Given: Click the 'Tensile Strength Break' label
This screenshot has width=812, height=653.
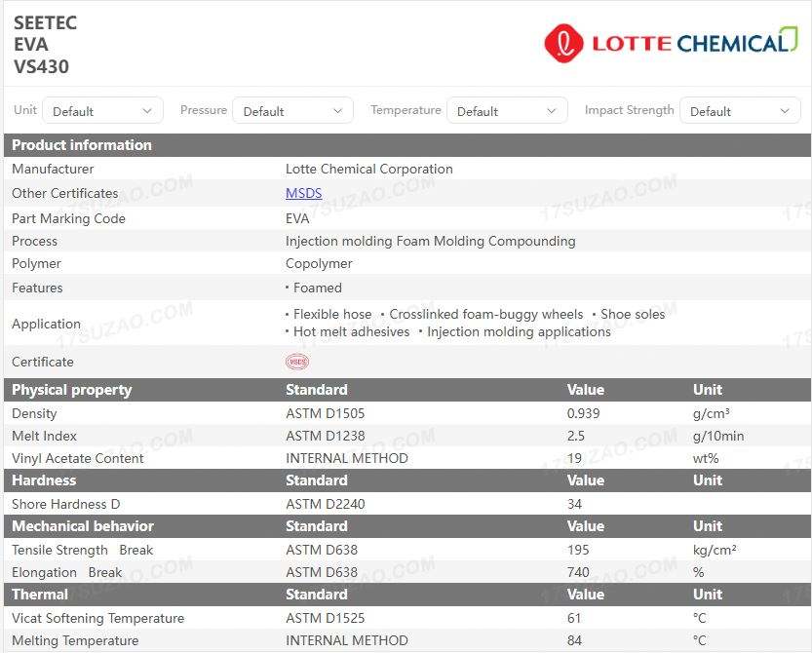Looking at the screenshot, I should tap(82, 550).
